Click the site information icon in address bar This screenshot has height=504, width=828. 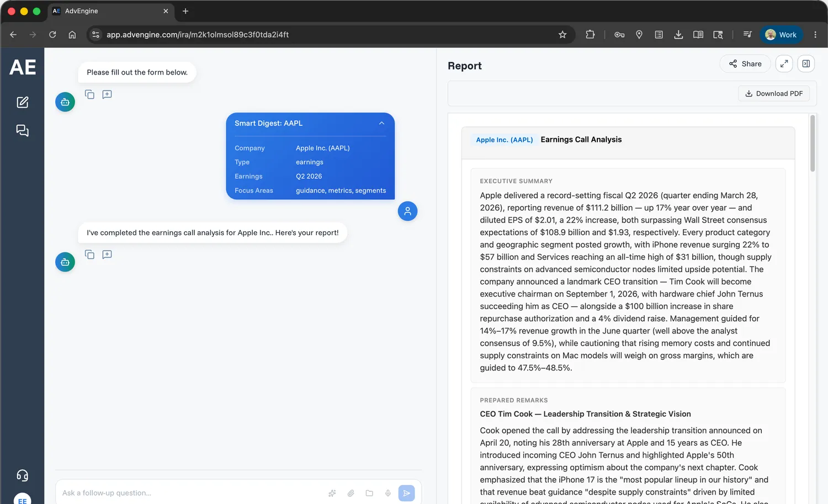click(x=96, y=35)
